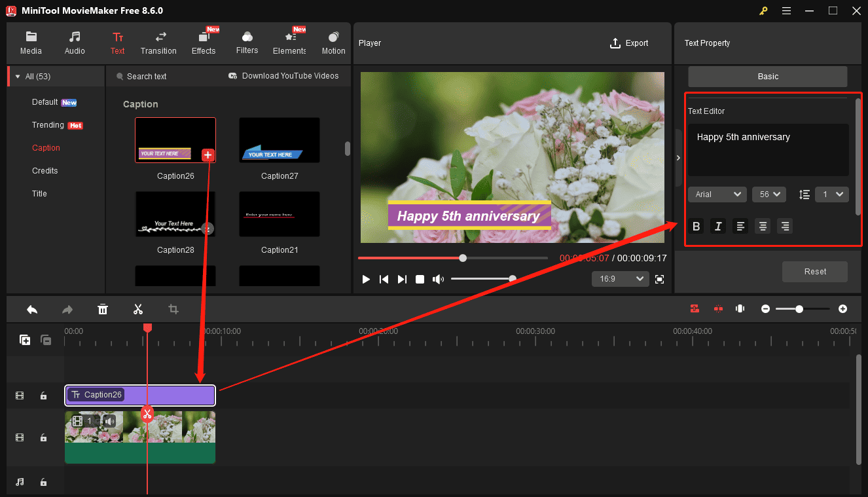The image size is (868, 497).
Task: Open Download YouTube Videos link
Action: pyautogui.click(x=283, y=76)
